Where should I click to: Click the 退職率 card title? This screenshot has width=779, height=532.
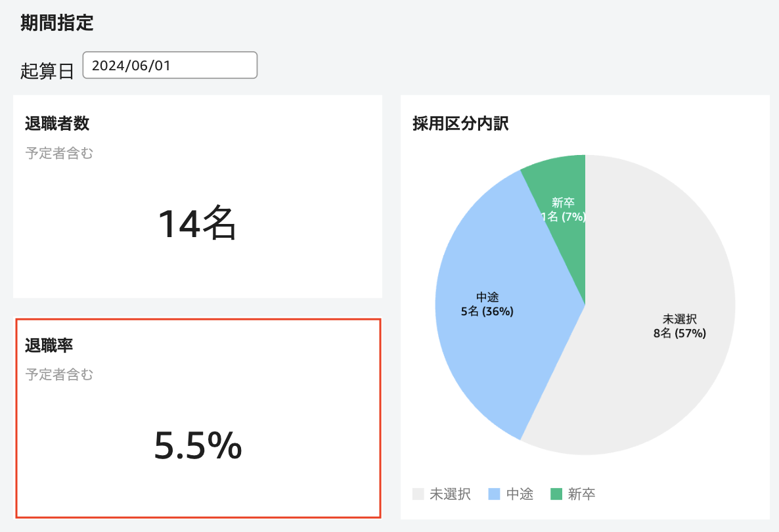coord(48,345)
